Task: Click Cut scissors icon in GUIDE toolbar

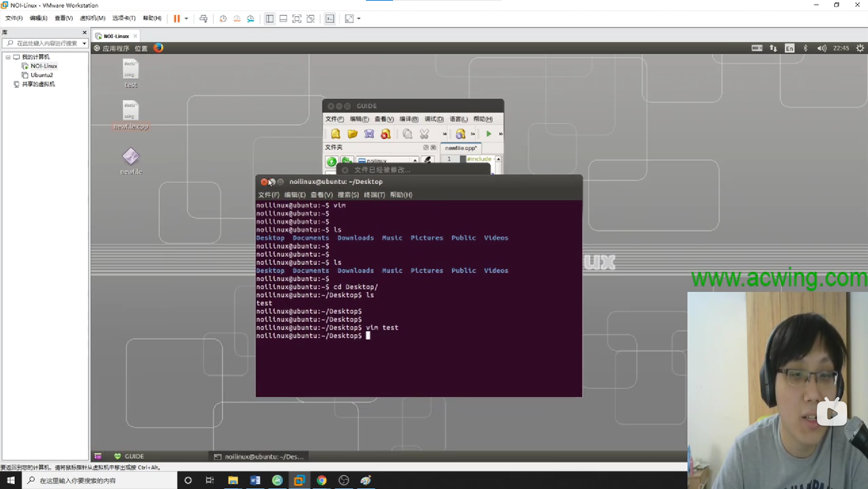Action: [x=424, y=134]
